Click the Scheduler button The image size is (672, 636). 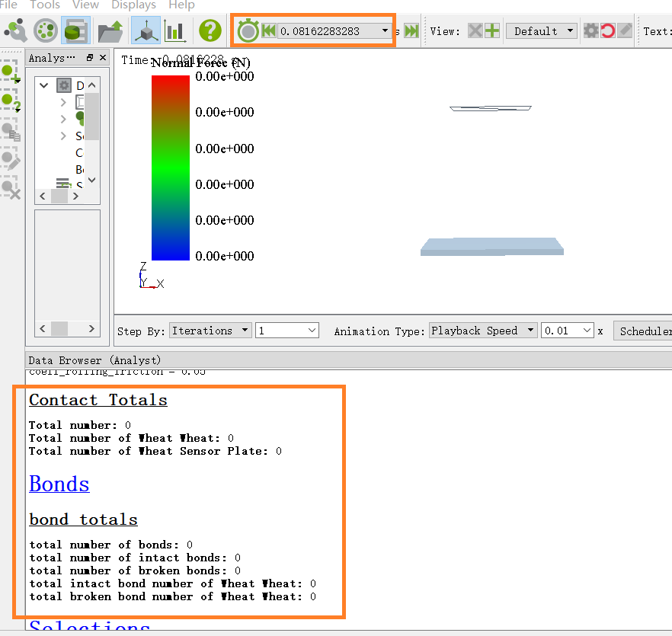[x=643, y=331]
